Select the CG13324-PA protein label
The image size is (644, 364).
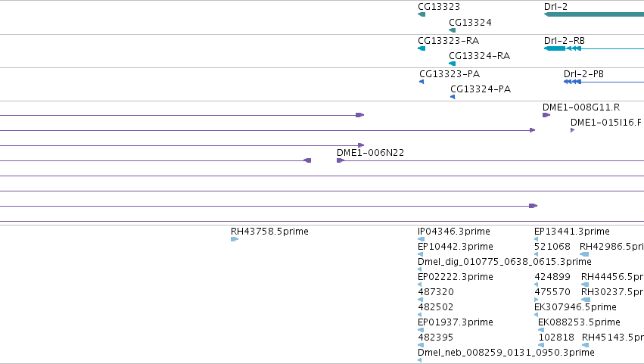pyautogui.click(x=481, y=89)
